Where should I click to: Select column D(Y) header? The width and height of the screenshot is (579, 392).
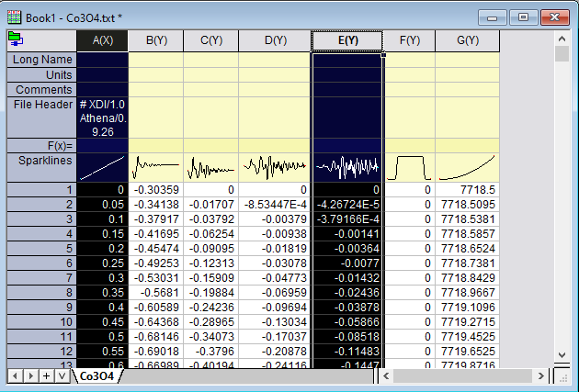[x=275, y=40]
